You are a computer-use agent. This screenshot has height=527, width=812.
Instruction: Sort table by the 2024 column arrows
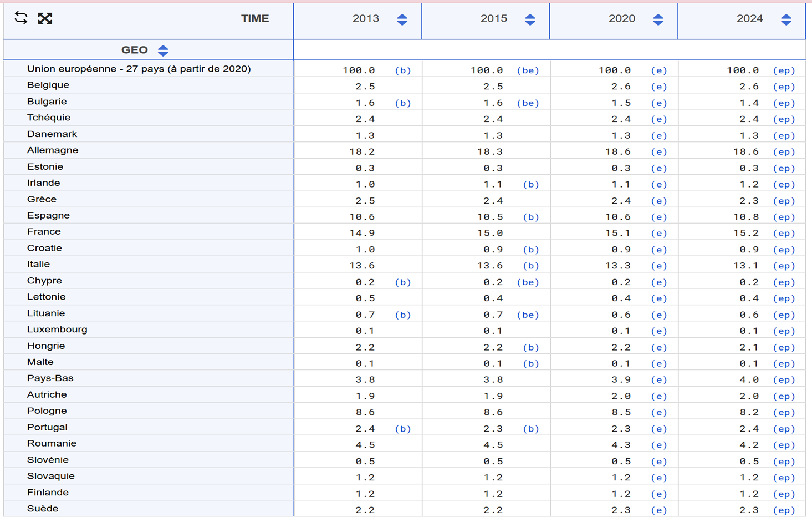click(x=786, y=19)
